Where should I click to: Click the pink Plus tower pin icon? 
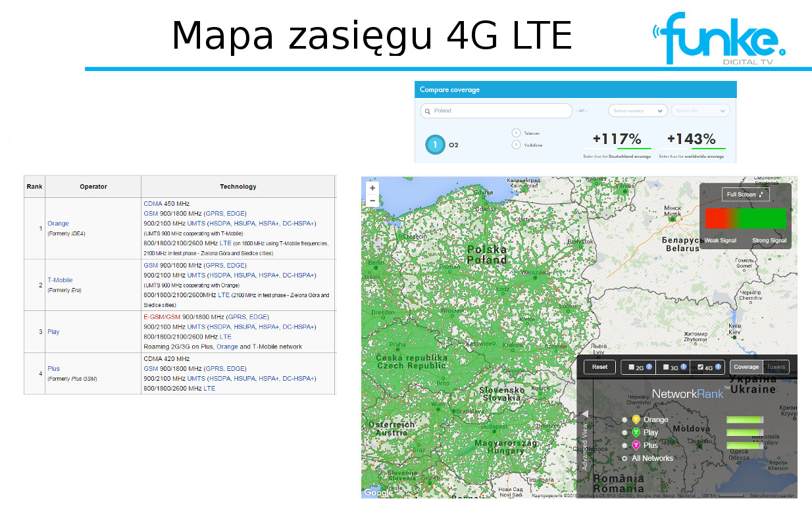click(x=636, y=445)
